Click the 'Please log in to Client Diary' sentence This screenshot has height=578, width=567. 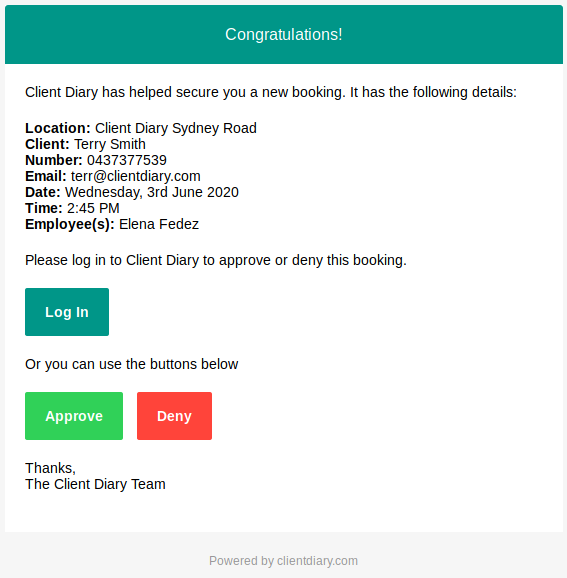[x=216, y=260]
